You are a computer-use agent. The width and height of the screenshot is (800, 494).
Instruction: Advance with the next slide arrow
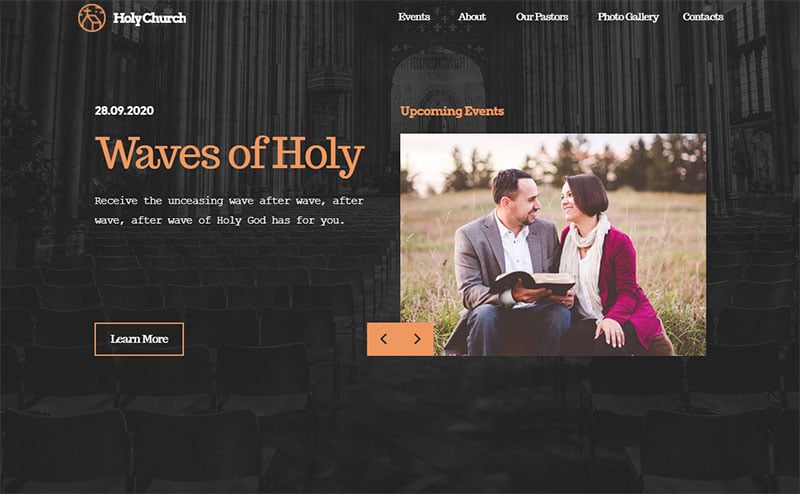[x=417, y=339]
